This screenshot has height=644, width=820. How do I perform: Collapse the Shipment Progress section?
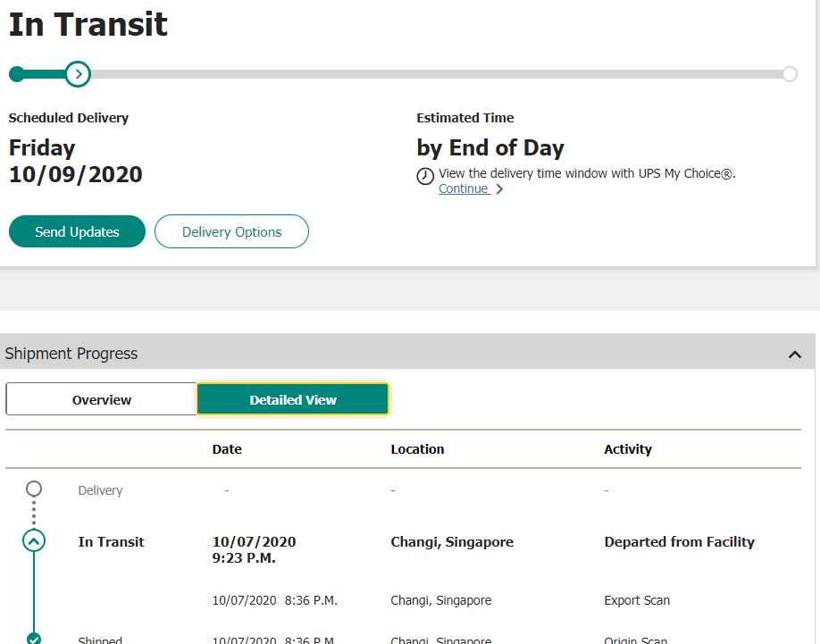click(794, 354)
